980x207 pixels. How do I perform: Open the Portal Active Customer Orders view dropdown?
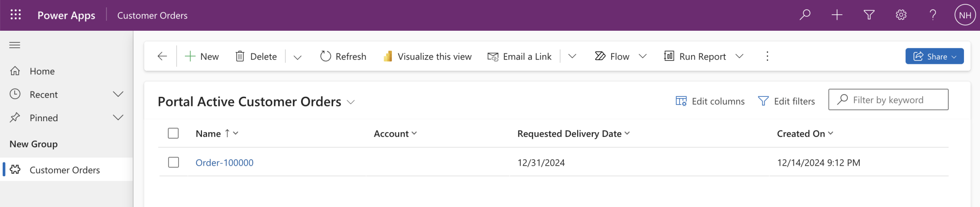pos(351,102)
